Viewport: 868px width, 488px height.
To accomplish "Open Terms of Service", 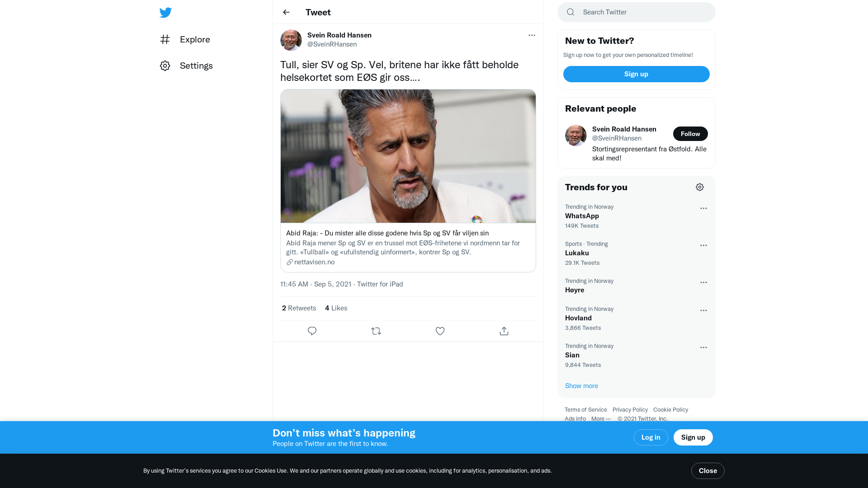I will pyautogui.click(x=586, y=410).
